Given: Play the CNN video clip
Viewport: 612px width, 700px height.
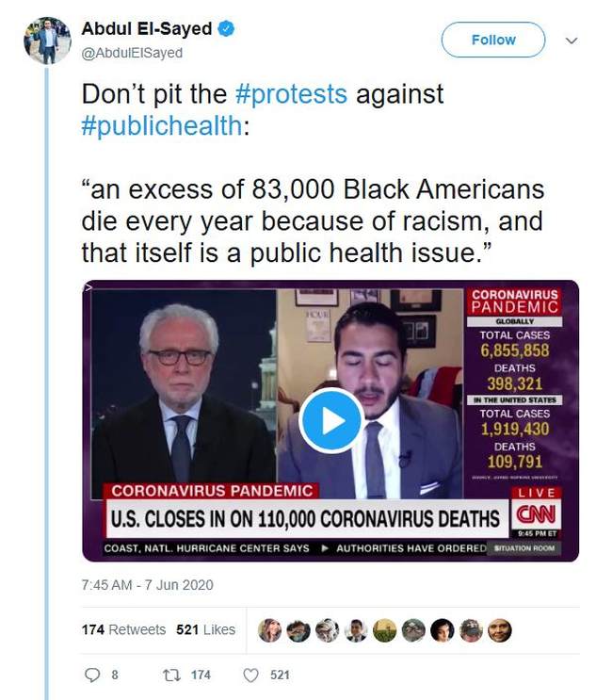Looking at the screenshot, I should 331,420.
